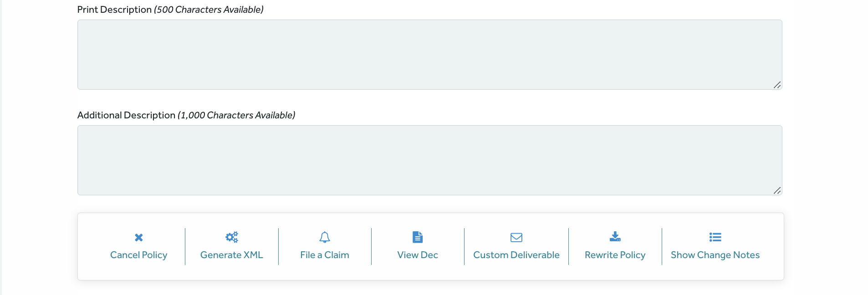Click the download icon above Rewrite Policy
Viewport: 868px width, 295px height.
(615, 236)
